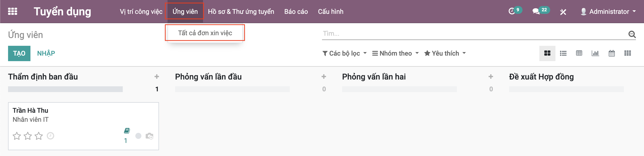The image size is (644, 156).
Task: Click the Thẩm định ban đầu progress bar
Action: pos(65,89)
